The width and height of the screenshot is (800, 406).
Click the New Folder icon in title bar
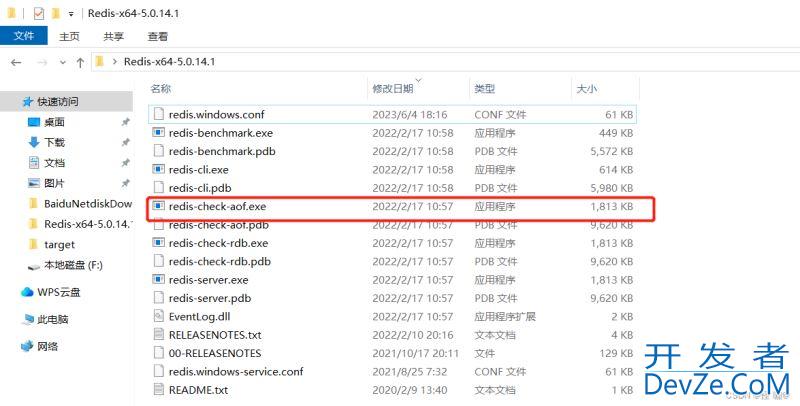coord(55,13)
